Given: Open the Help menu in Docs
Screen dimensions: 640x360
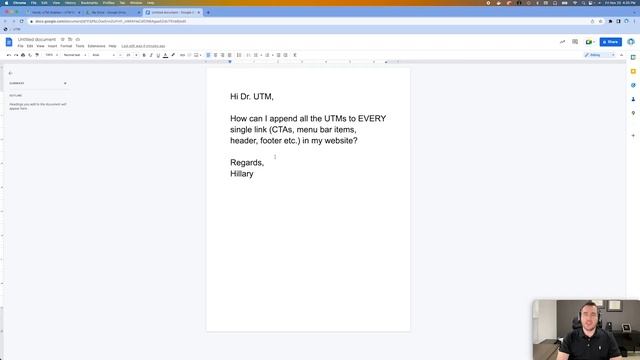Looking at the screenshot, I should (x=113, y=46).
